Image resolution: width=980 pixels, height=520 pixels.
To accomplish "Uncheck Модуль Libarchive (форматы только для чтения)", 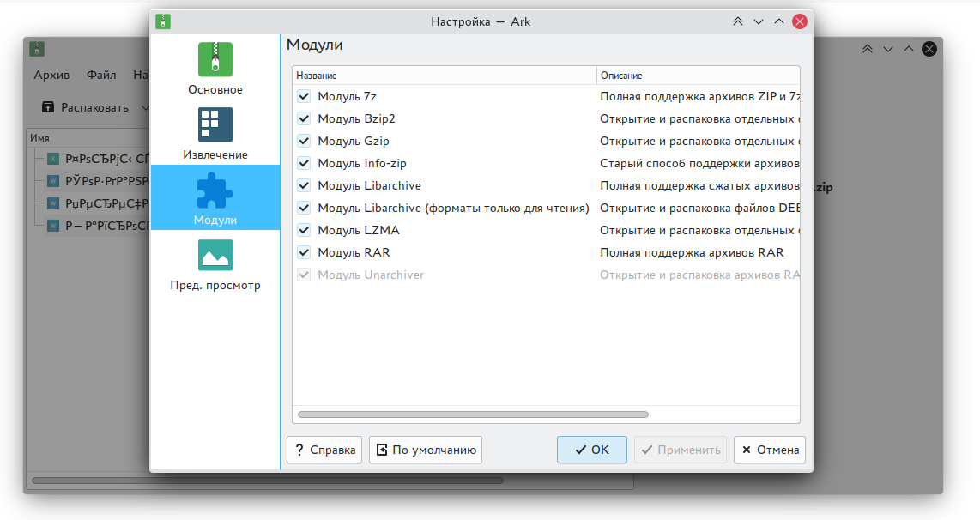I will tap(304, 209).
